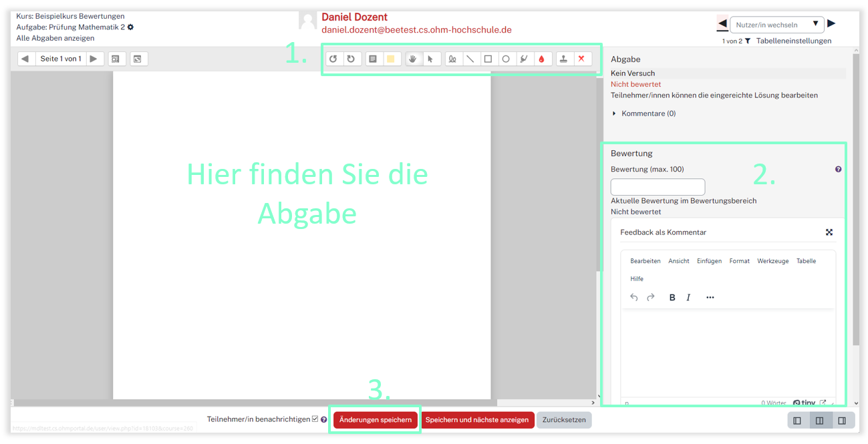The height and width of the screenshot is (444, 868).
Task: Choose the Oval annotation tool
Action: click(x=506, y=59)
